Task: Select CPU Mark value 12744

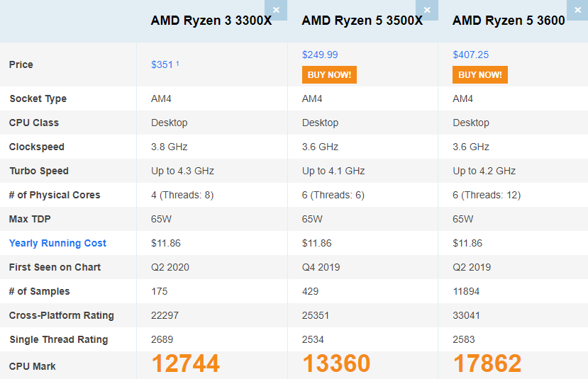Action: click(185, 363)
